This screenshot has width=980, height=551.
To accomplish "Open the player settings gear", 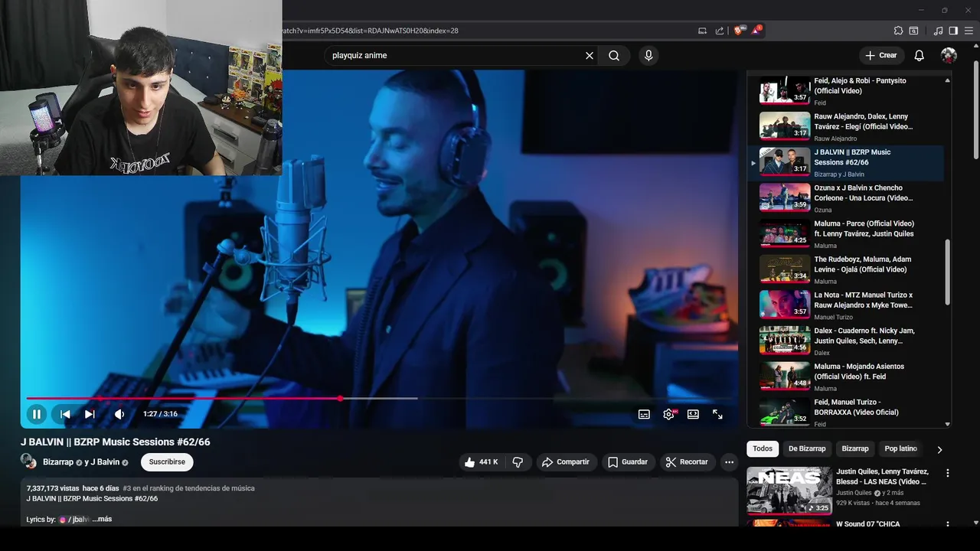I will 668,414.
